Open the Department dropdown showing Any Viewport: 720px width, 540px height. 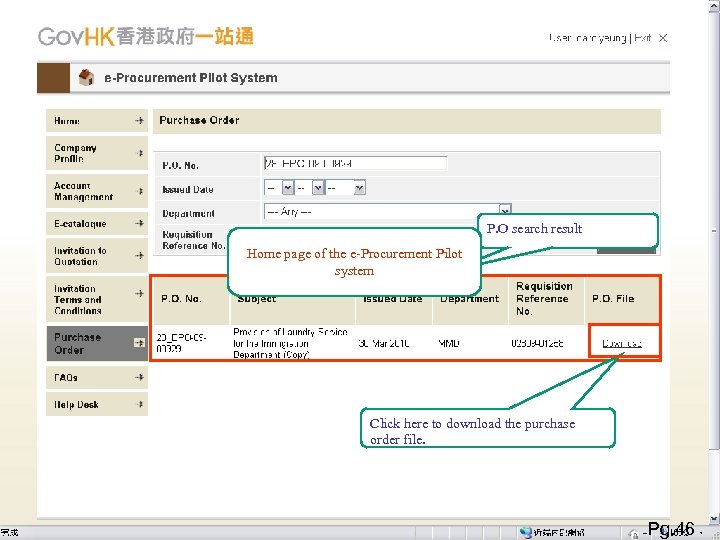[388, 212]
